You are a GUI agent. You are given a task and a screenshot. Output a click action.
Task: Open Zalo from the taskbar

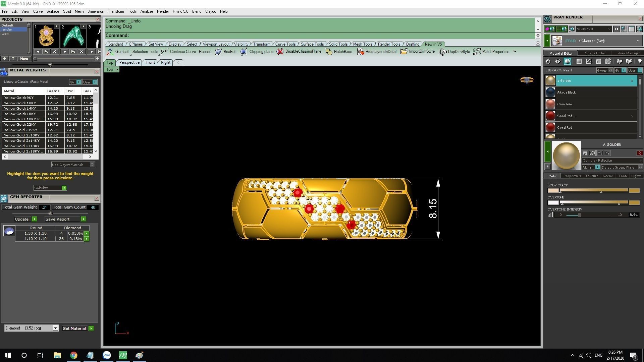[107, 355]
